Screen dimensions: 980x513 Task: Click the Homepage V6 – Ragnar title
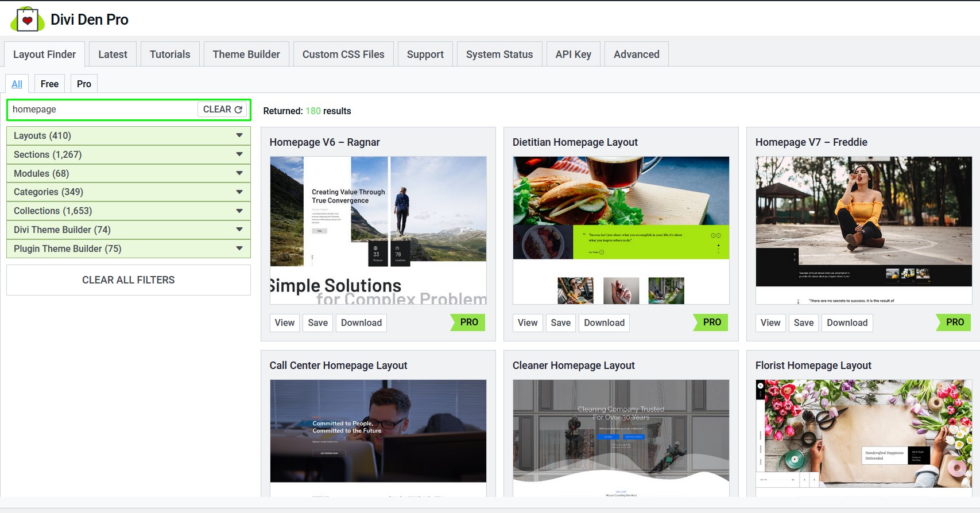click(x=325, y=142)
